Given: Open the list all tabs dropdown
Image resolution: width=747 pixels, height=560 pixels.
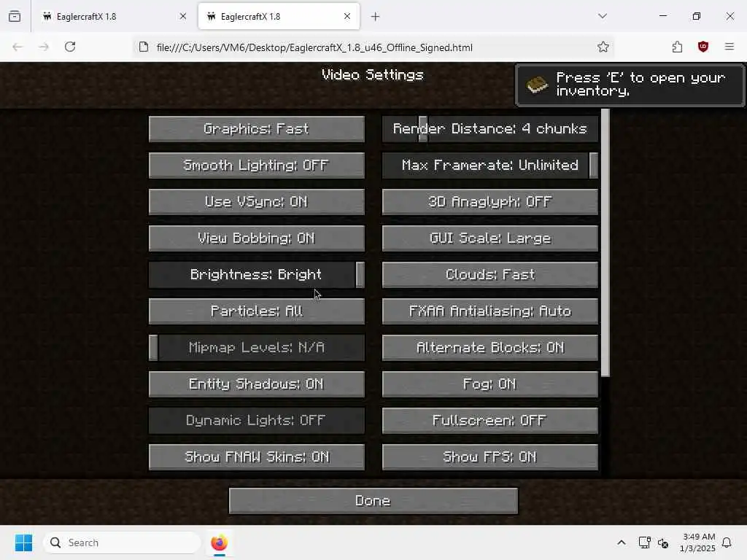Looking at the screenshot, I should tap(603, 16).
